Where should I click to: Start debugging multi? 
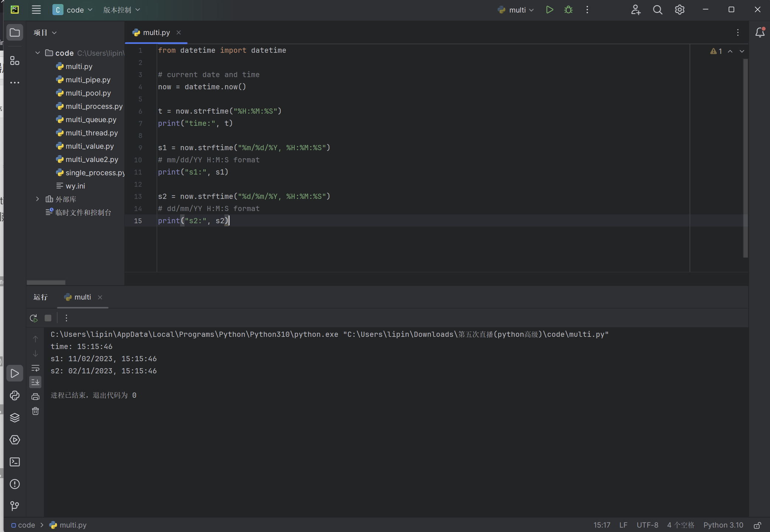pos(568,10)
